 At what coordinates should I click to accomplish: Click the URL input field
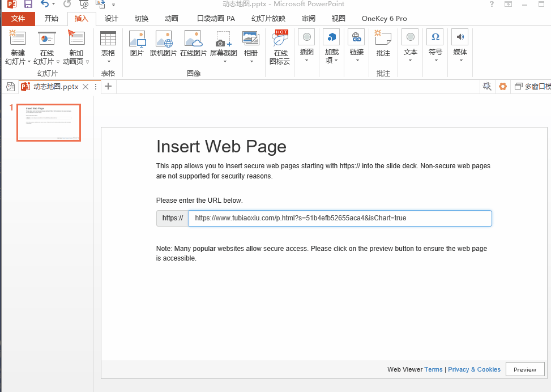tap(340, 218)
